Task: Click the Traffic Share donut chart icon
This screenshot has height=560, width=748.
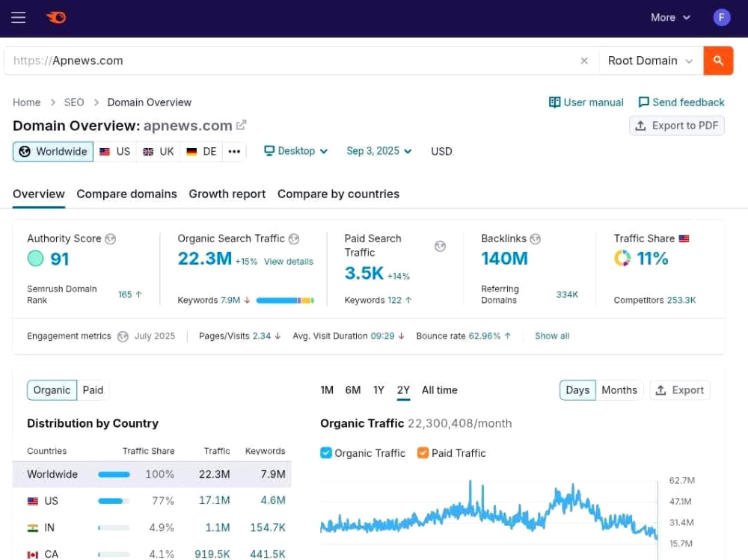Action: tap(622, 258)
